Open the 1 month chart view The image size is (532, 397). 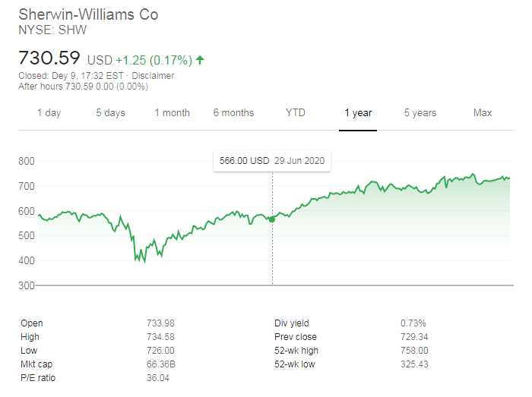tap(172, 113)
